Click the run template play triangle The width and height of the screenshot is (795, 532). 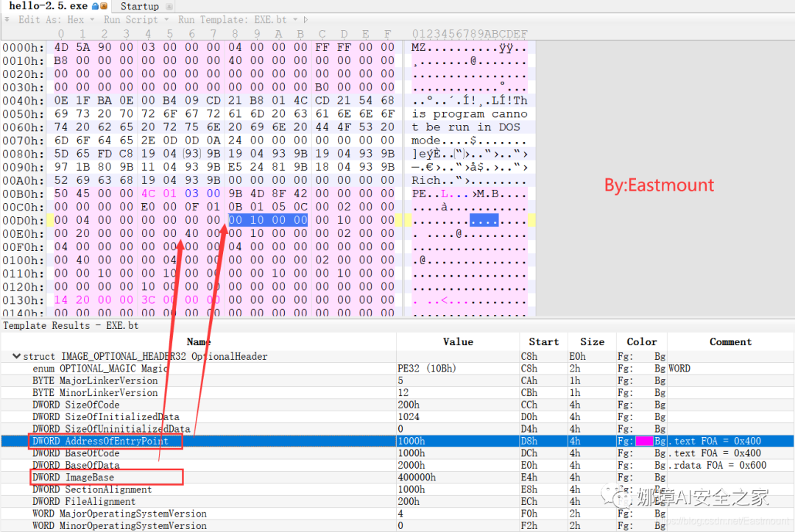(x=305, y=20)
